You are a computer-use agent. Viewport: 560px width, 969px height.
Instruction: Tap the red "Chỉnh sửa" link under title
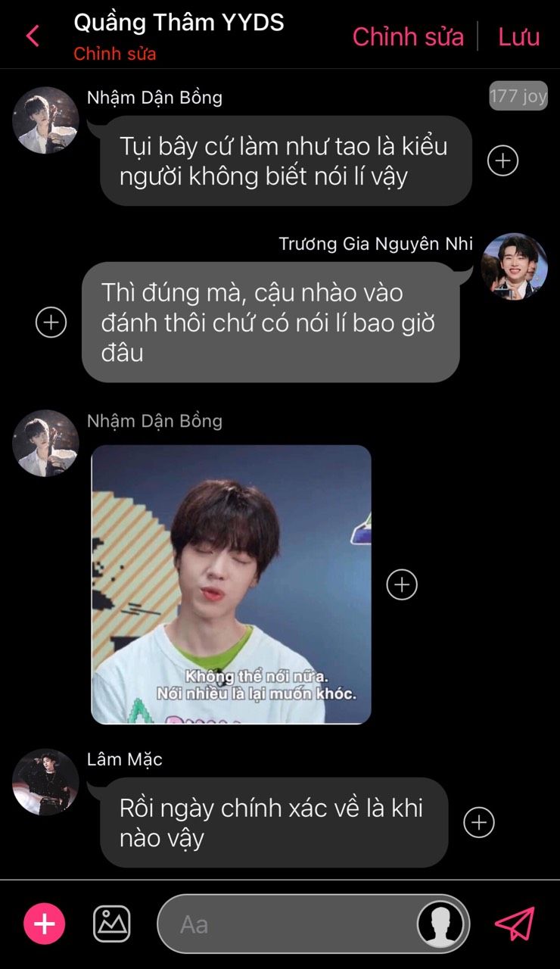(115, 55)
